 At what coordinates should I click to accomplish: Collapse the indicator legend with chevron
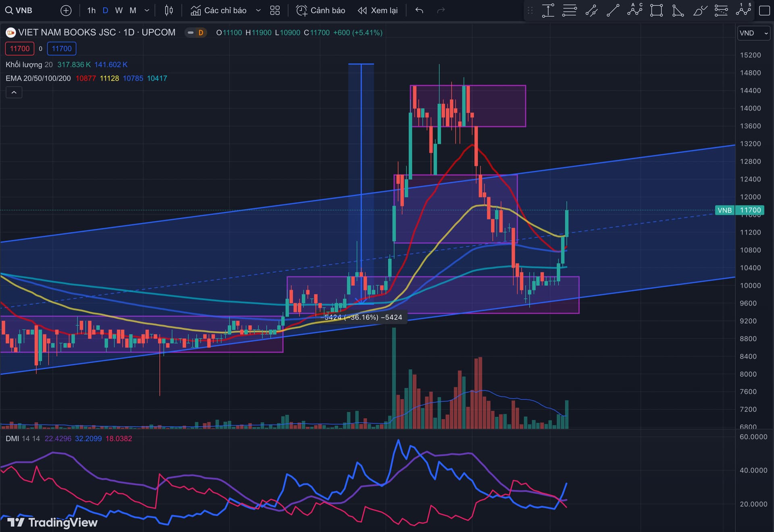pos(14,93)
